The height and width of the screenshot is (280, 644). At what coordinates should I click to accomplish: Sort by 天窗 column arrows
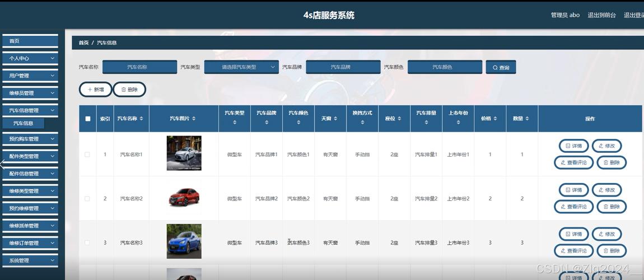pos(335,118)
